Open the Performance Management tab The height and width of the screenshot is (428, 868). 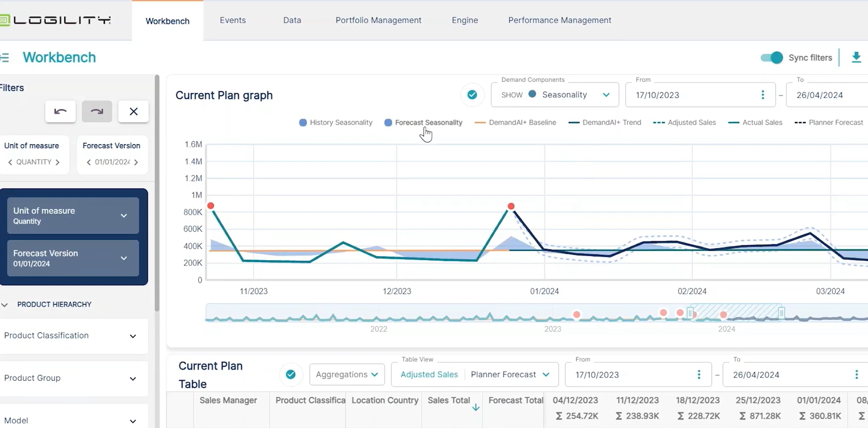point(559,20)
